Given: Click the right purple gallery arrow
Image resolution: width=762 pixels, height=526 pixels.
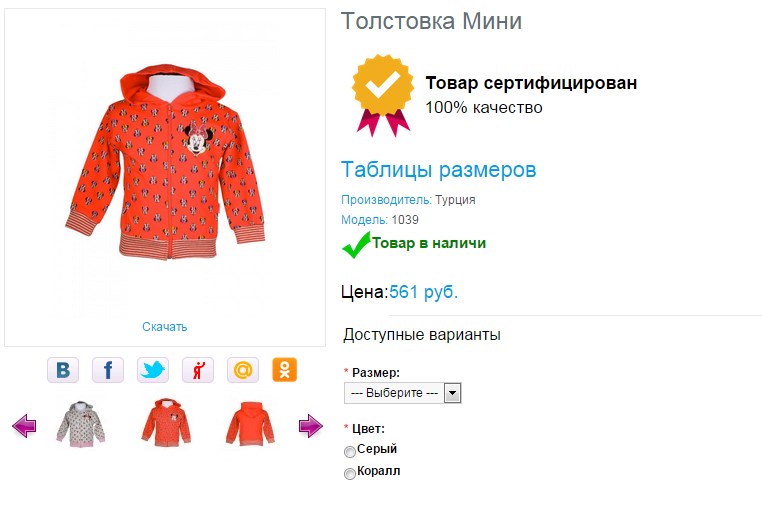Looking at the screenshot, I should 311,427.
